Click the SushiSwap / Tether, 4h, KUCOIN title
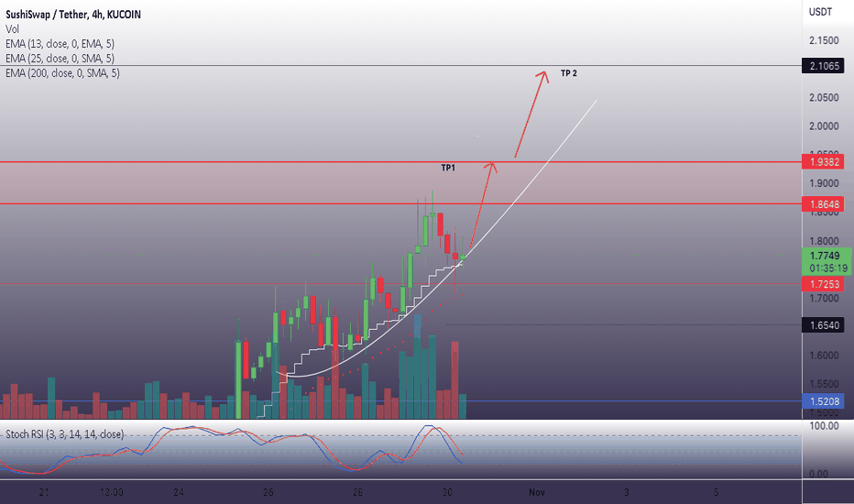854x504 pixels. 73,15
